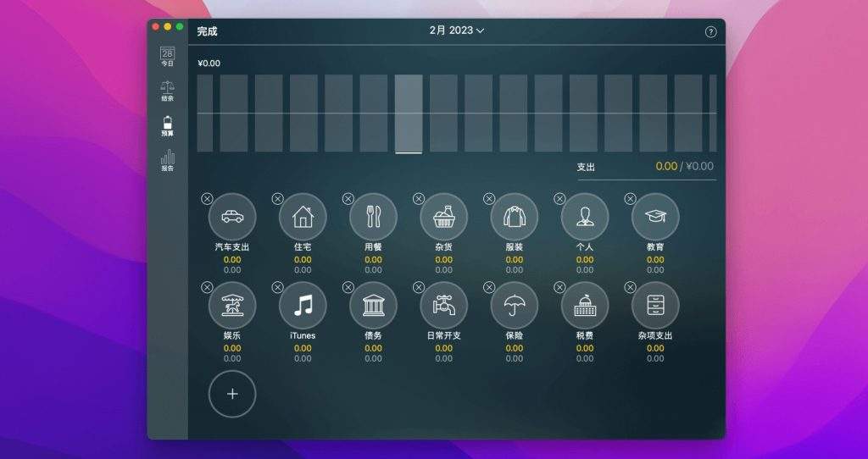The height and width of the screenshot is (459, 868).
Task: Select the highlighted bar in the budget chart
Action: pyautogui.click(x=409, y=113)
